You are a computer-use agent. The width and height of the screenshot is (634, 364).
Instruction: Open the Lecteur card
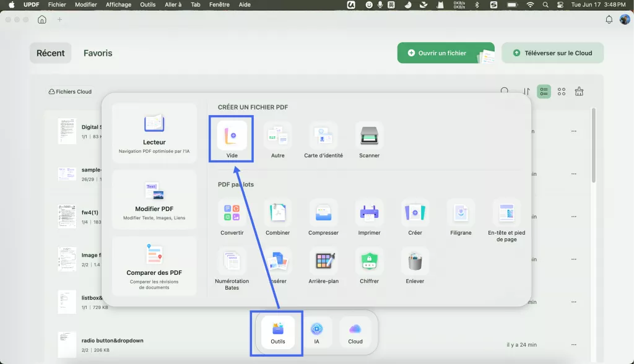154,133
